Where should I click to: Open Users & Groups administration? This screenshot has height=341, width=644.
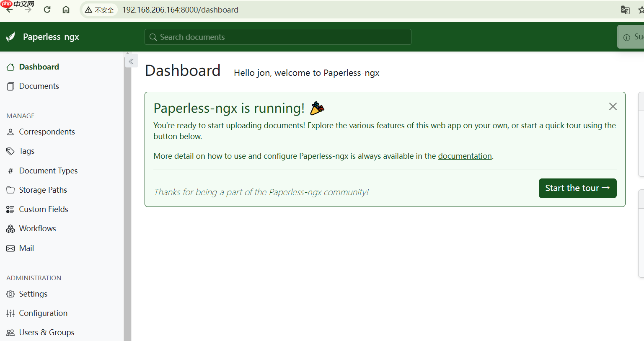tap(47, 333)
